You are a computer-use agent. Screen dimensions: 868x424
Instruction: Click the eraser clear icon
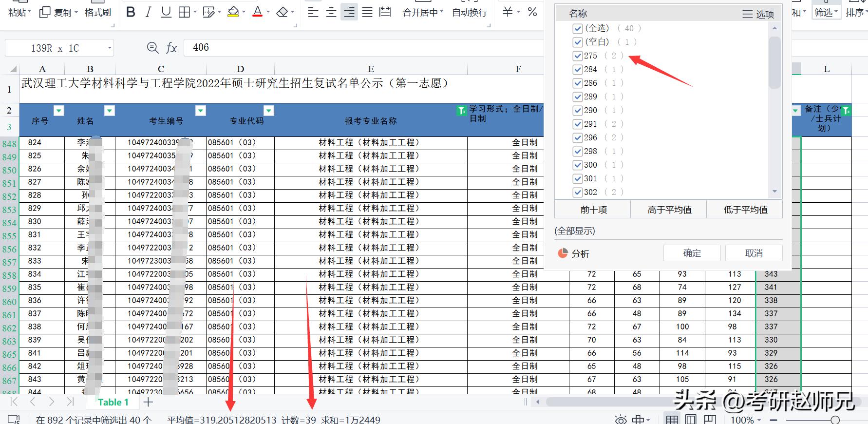coord(282,12)
